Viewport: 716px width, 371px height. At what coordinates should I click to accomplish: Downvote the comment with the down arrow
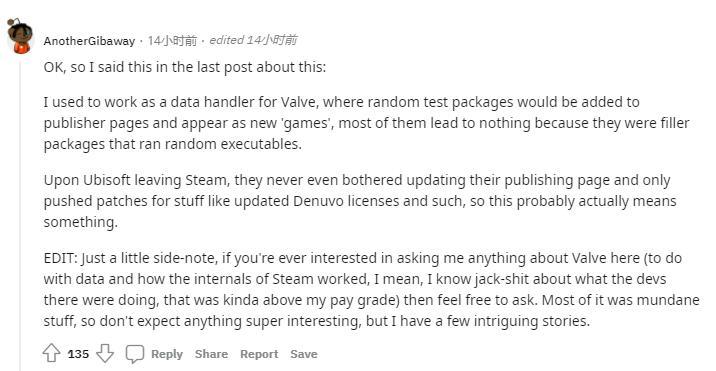point(105,354)
